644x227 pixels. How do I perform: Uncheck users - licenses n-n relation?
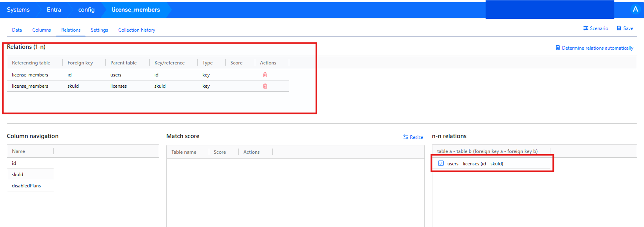click(441, 163)
